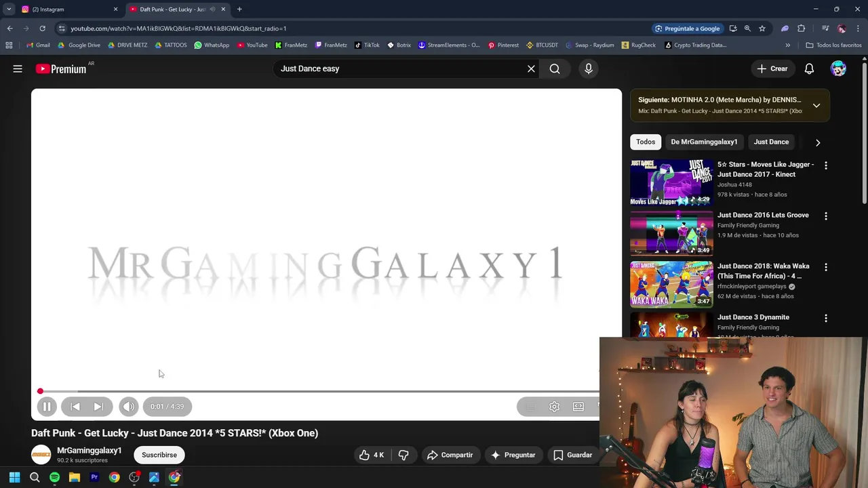The image size is (868, 488).
Task: Reload the current page
Action: coord(42,28)
